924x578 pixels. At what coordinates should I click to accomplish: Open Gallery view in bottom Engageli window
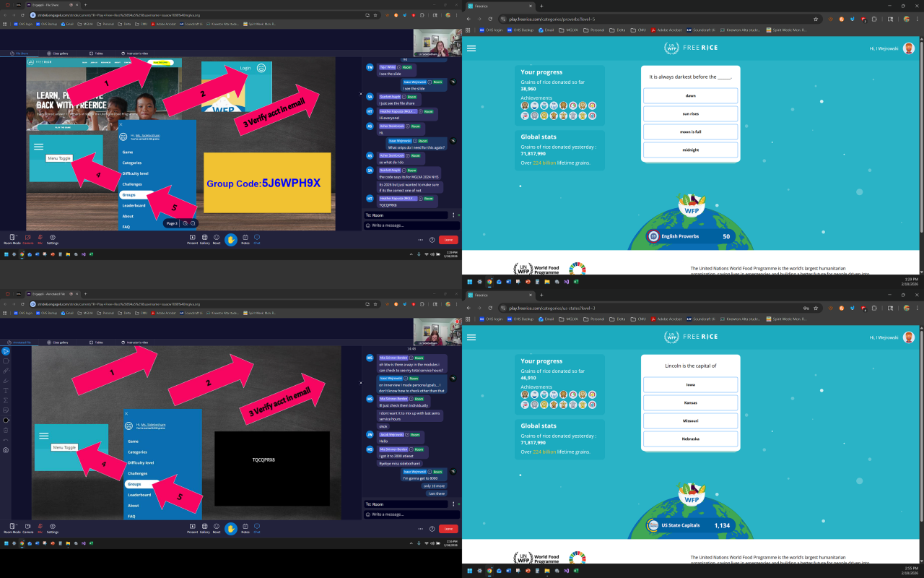pyautogui.click(x=205, y=527)
